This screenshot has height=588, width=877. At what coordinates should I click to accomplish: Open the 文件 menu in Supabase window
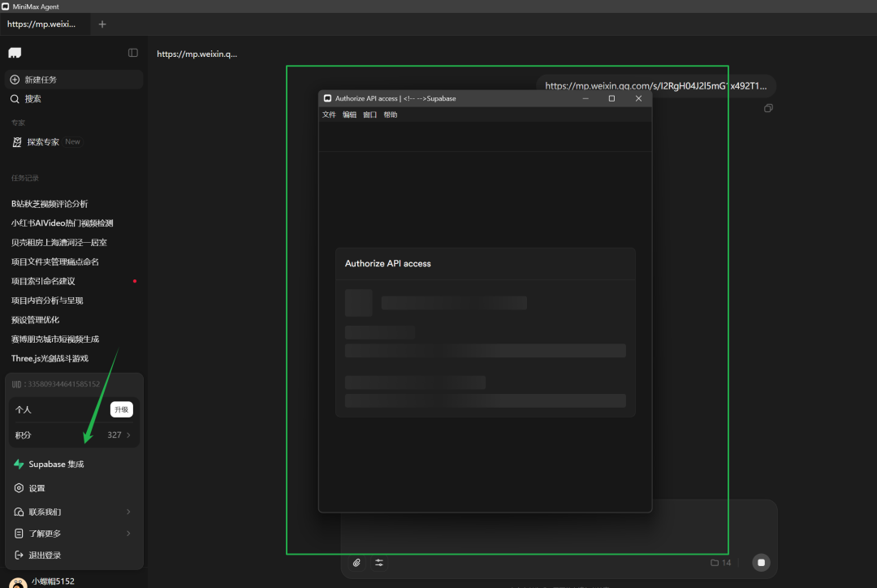pyautogui.click(x=329, y=115)
